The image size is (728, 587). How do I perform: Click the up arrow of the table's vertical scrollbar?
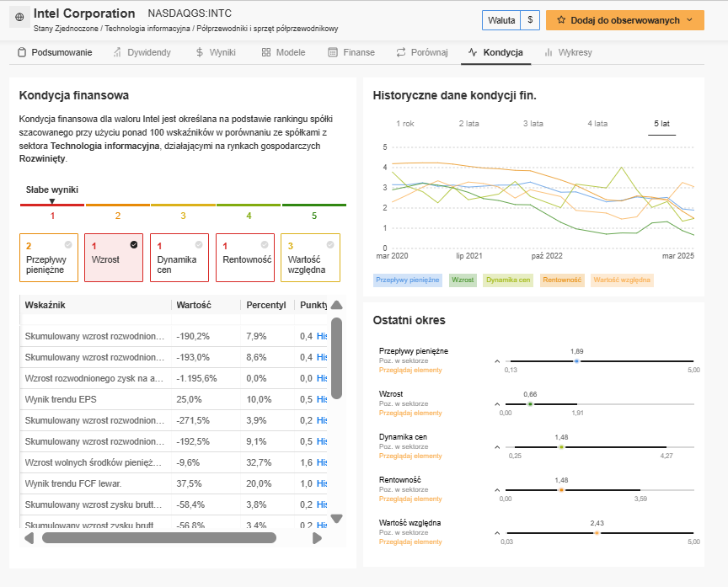337,305
